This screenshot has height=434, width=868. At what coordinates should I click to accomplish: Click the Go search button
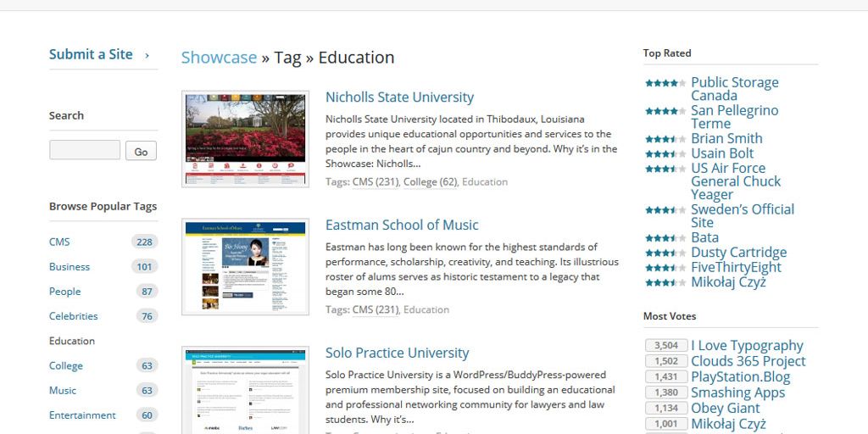click(x=142, y=151)
